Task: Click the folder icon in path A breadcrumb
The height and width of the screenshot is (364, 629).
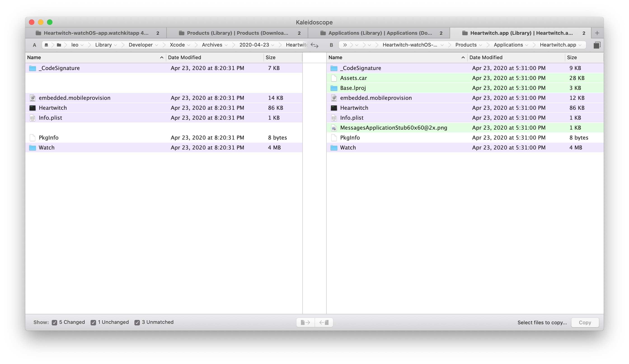Action: pos(59,45)
